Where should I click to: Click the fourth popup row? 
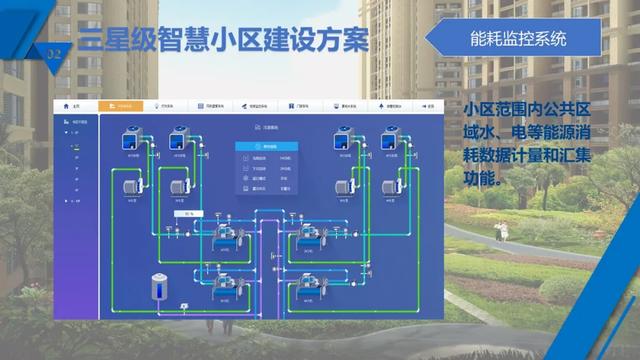pyautogui.click(x=267, y=189)
